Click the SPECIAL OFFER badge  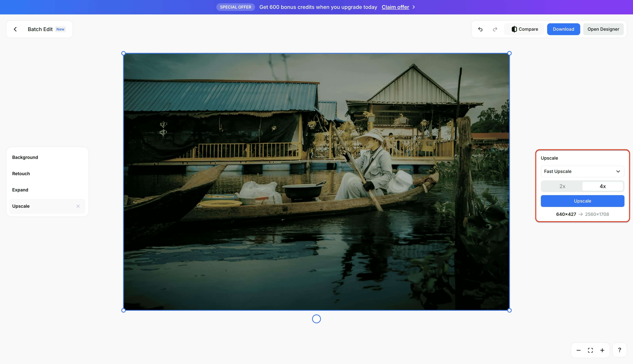(235, 7)
